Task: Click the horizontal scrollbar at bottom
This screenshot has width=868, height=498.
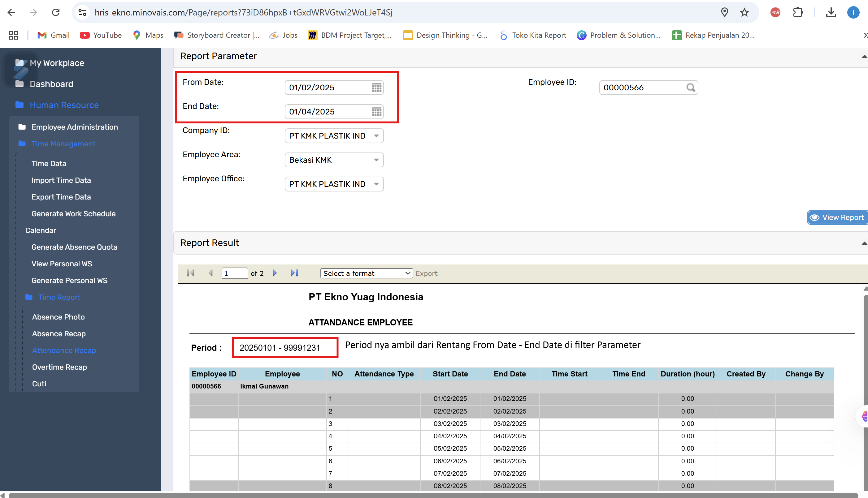Action: pos(433,495)
